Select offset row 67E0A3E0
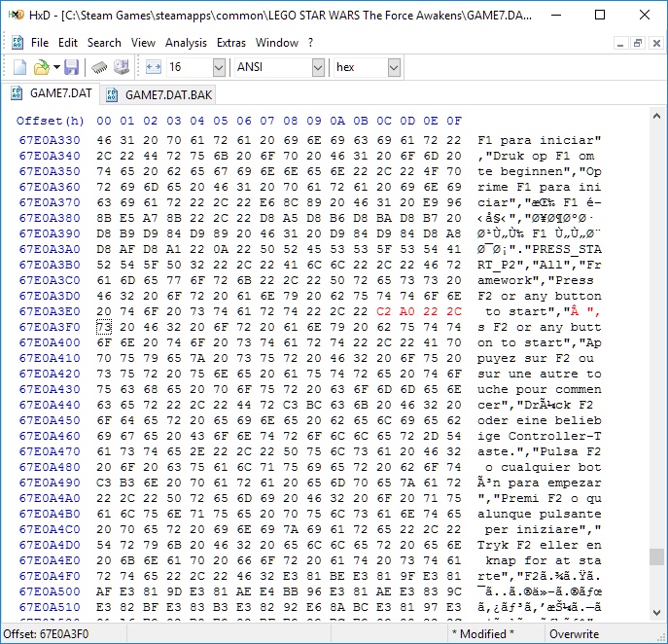 coord(50,311)
